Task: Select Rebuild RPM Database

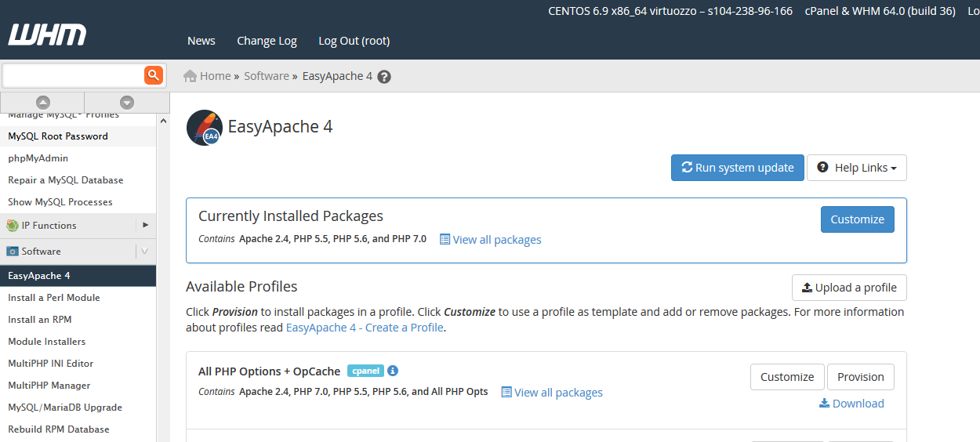Action: tap(78, 429)
